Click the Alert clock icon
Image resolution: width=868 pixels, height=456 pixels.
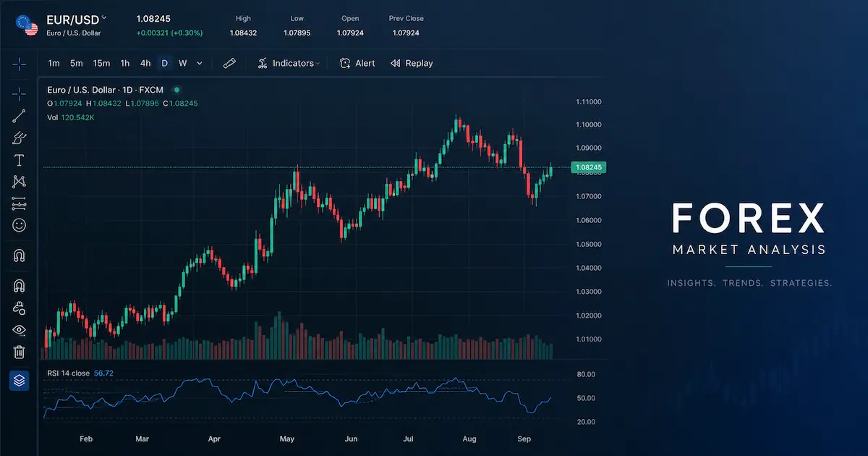[346, 64]
